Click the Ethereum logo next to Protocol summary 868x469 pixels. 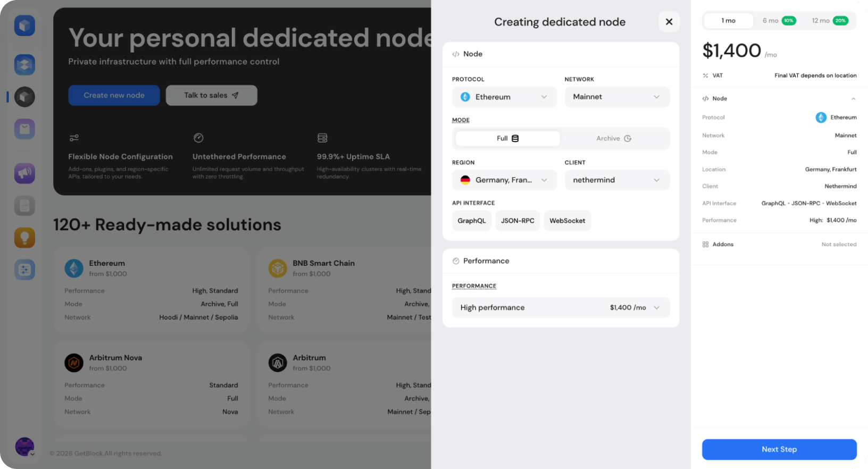tap(821, 117)
